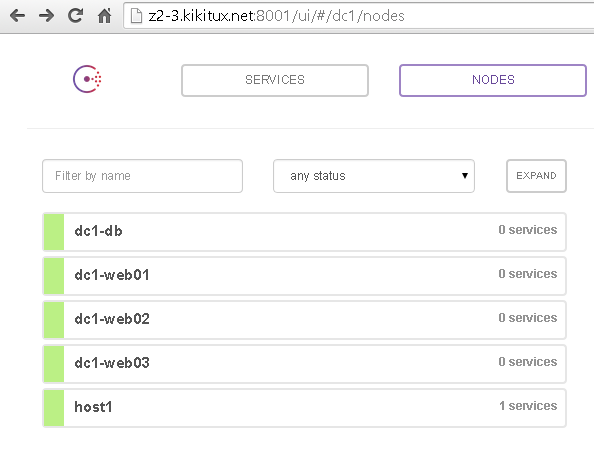Switch to the SERVICES tab
The image size is (594, 460).
point(275,80)
